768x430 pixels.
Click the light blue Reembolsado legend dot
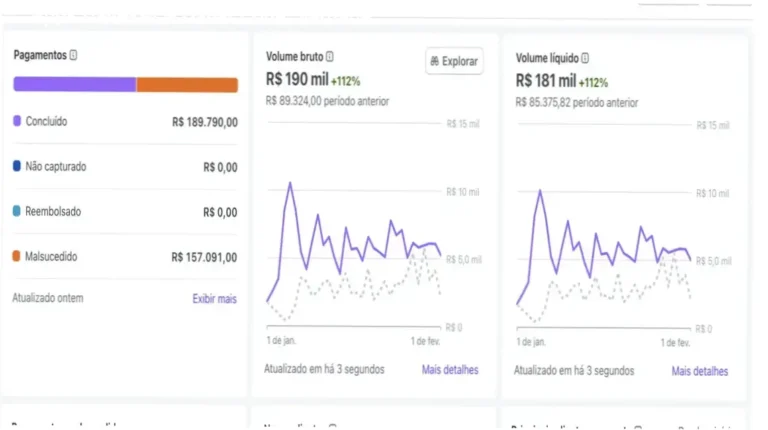coord(17,211)
